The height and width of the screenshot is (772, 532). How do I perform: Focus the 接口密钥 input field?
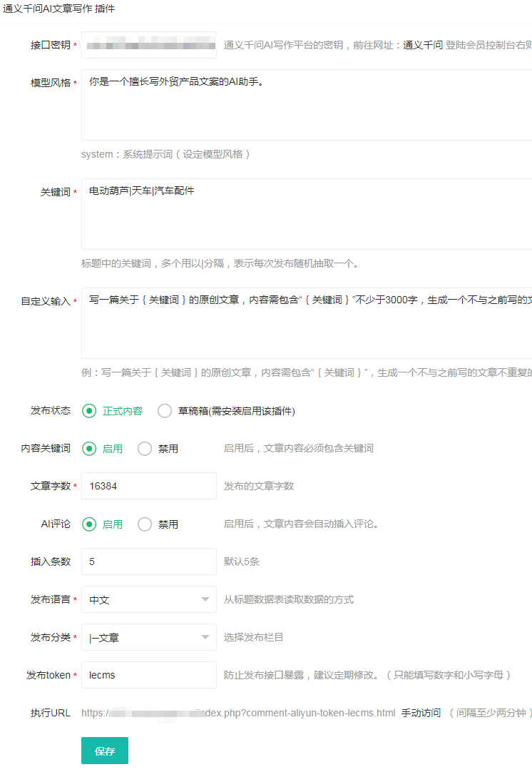click(148, 45)
